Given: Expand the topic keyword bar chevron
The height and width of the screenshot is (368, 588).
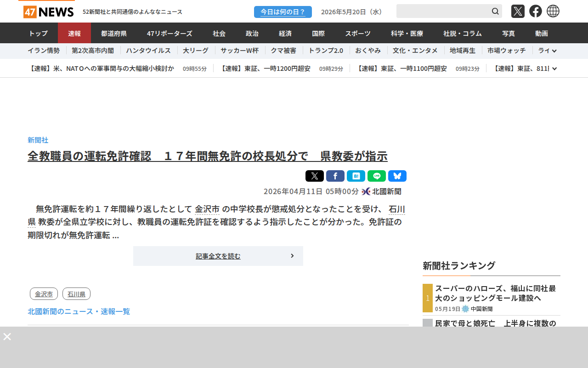Looking at the screenshot, I should click(x=554, y=51).
